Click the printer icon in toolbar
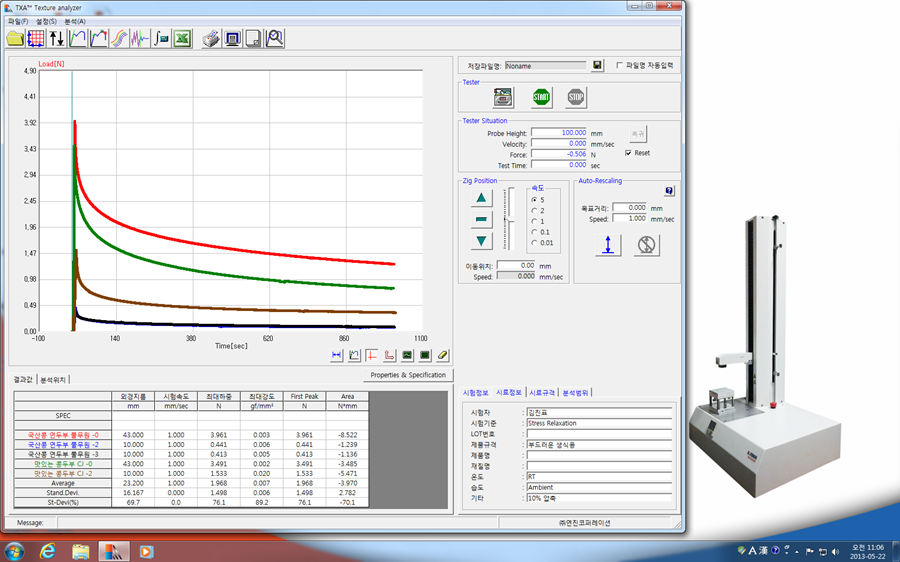This screenshot has height=562, width=900. pos(211,38)
